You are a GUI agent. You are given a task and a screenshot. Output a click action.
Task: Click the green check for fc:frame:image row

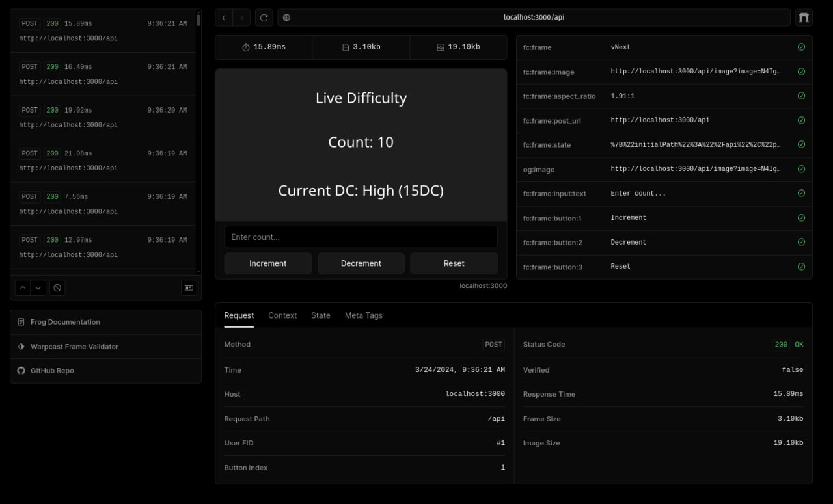pos(801,72)
